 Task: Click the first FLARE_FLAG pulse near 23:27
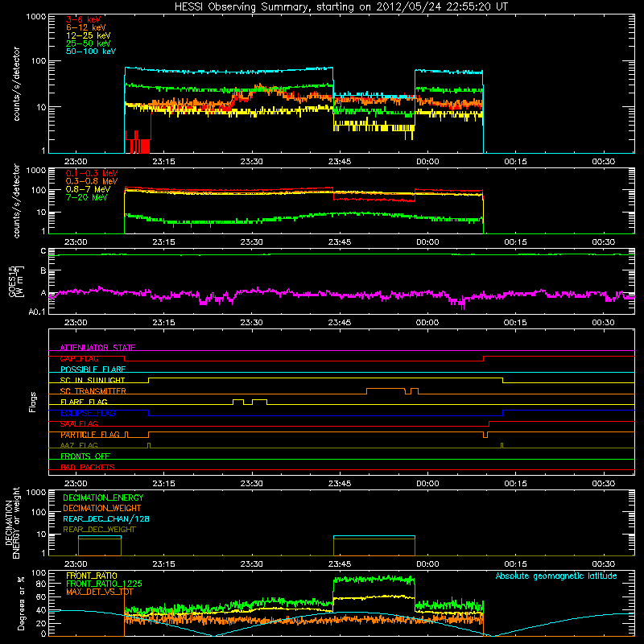pyautogui.click(x=238, y=402)
